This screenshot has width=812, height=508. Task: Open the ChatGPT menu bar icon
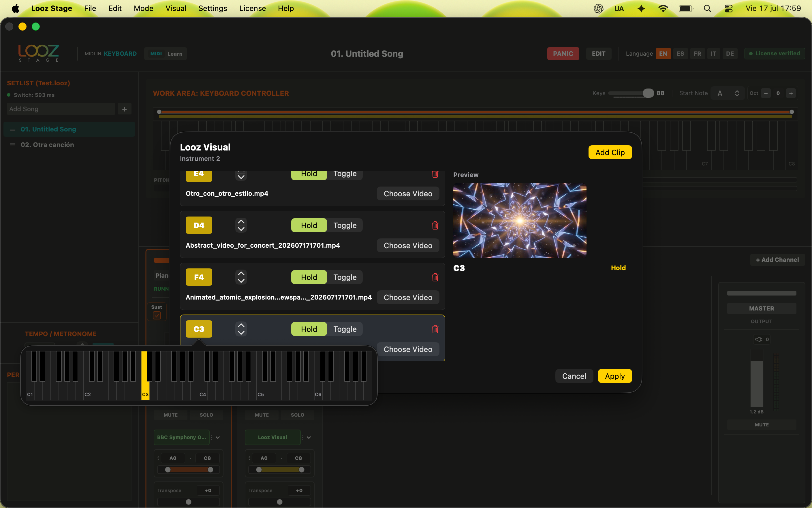(598, 8)
